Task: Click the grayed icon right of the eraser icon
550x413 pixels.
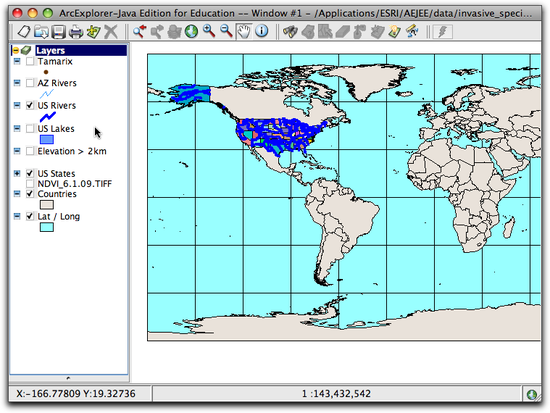Action: pyautogui.click(x=360, y=32)
